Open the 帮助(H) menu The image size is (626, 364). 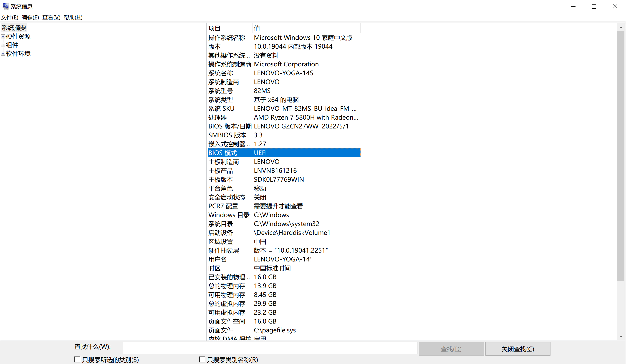[x=73, y=17]
